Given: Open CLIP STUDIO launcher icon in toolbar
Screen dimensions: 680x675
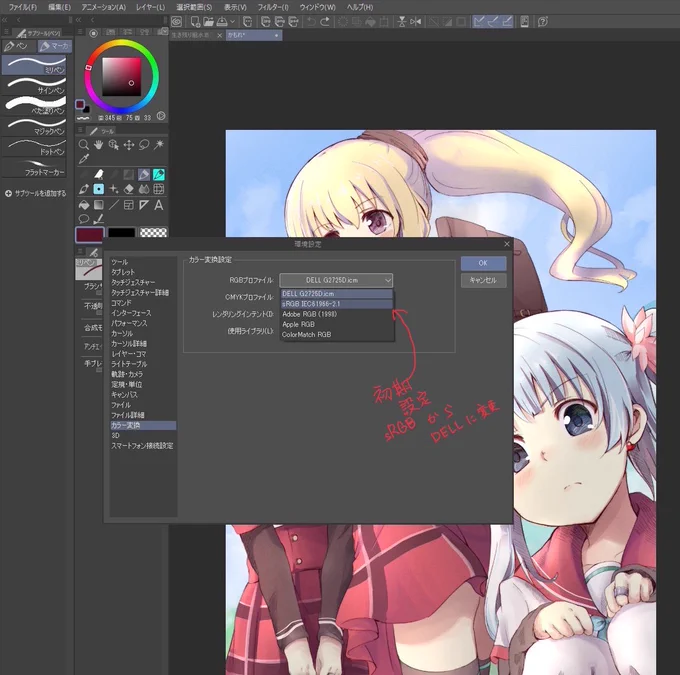Looking at the screenshot, I should tap(177, 22).
